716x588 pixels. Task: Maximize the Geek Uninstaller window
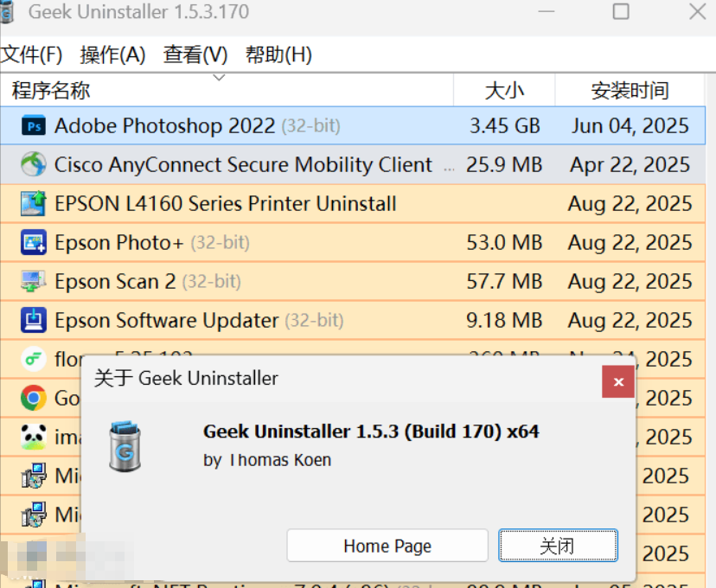coord(621,11)
